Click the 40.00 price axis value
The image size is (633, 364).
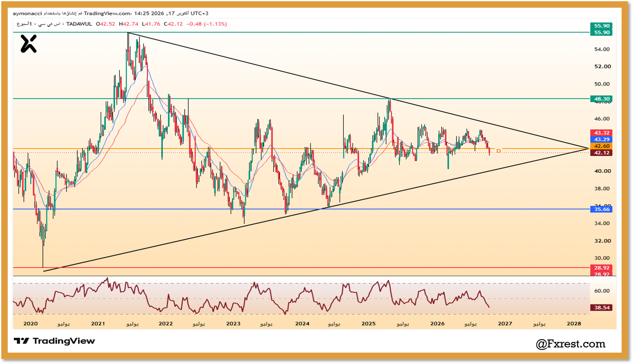pyautogui.click(x=603, y=171)
